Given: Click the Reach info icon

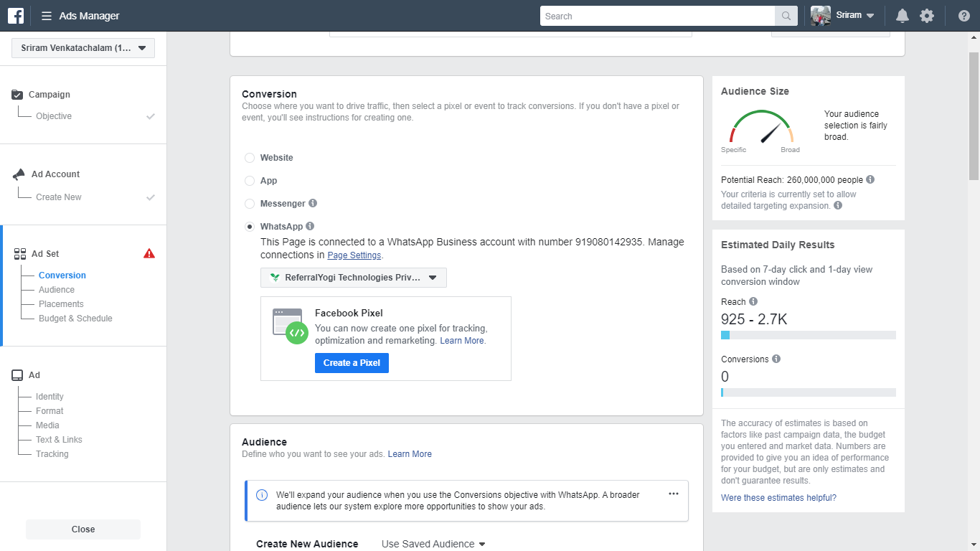Looking at the screenshot, I should [x=753, y=301].
